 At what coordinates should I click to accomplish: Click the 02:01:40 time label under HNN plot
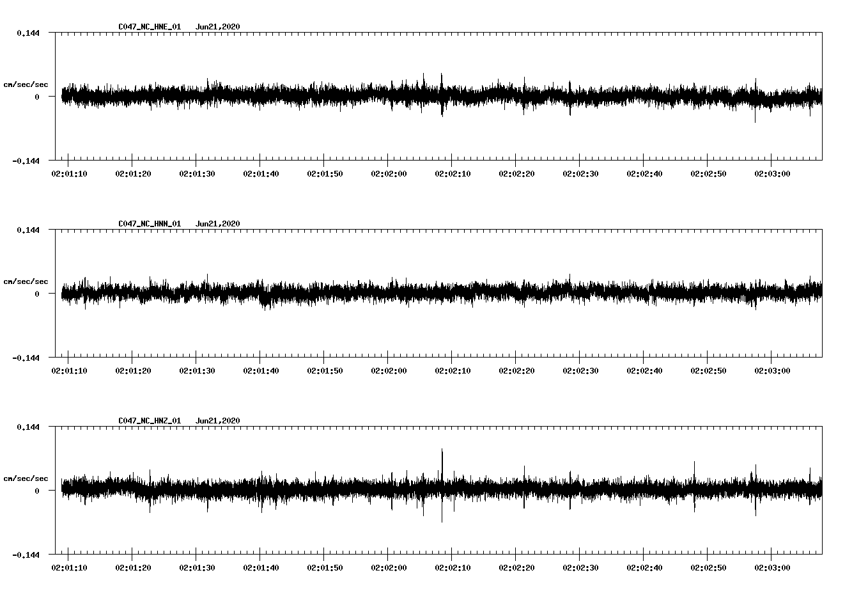pos(261,371)
